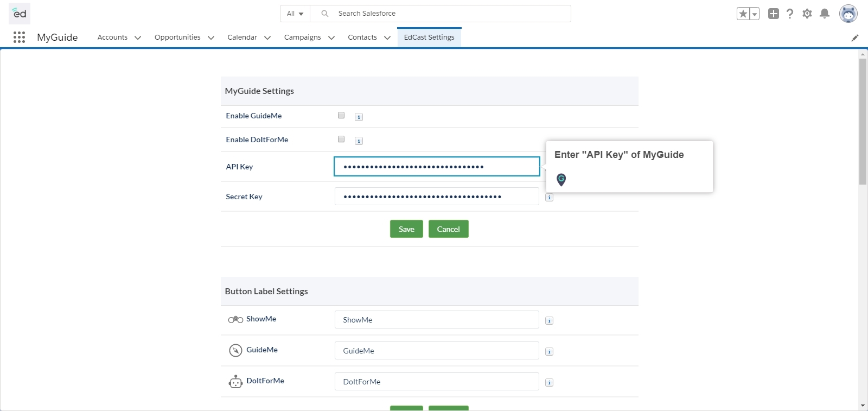Open the Calendar tab
868x411 pixels.
coord(242,37)
